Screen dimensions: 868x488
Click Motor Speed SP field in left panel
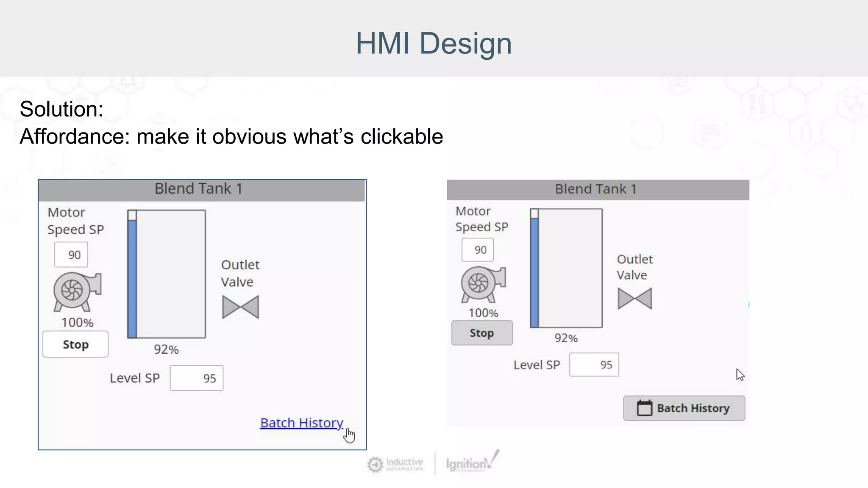coord(71,255)
